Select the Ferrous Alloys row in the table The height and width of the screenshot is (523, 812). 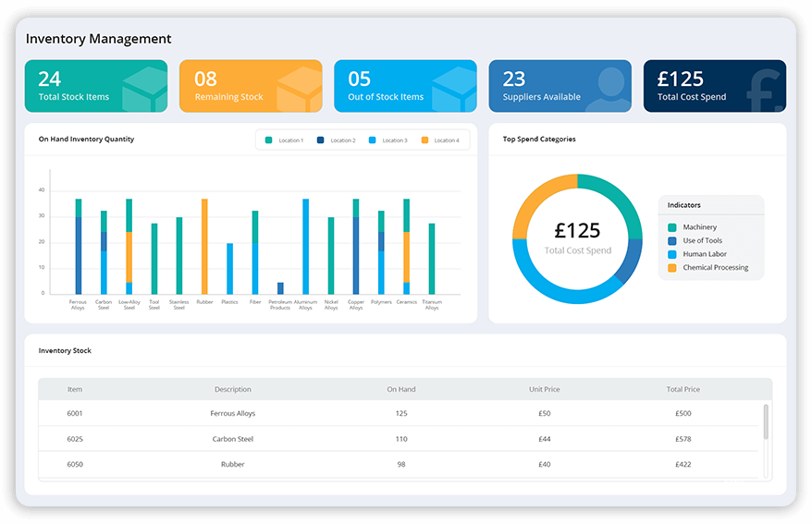click(x=233, y=414)
